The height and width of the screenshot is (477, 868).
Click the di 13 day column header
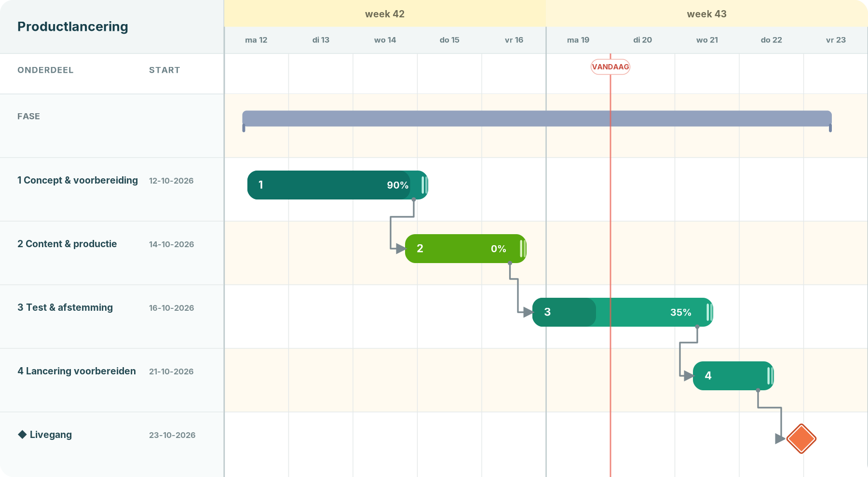click(x=321, y=40)
